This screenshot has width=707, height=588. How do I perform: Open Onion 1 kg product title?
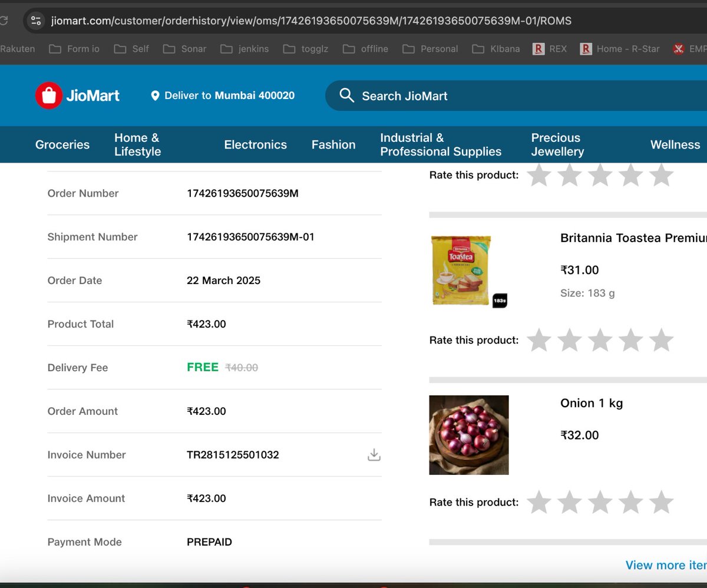(592, 403)
